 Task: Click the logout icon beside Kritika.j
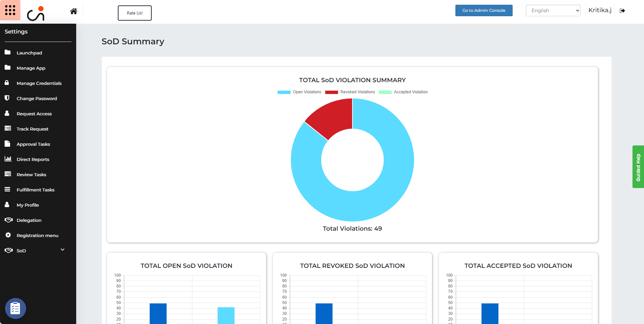622,10
